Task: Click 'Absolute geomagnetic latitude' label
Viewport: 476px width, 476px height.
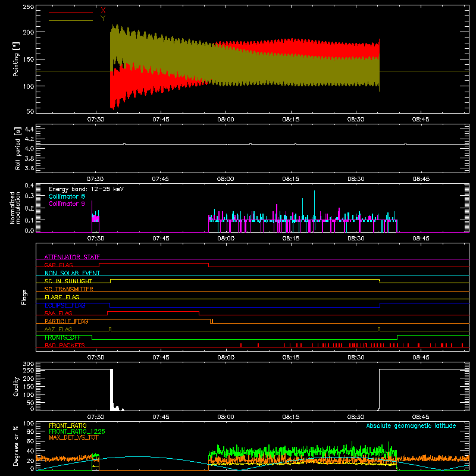Action: [411, 425]
